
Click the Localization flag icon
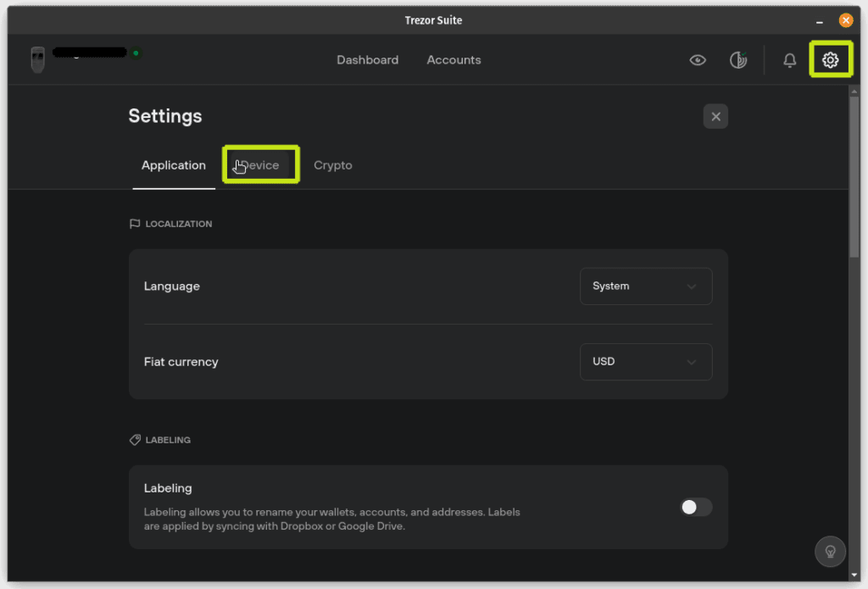[134, 224]
